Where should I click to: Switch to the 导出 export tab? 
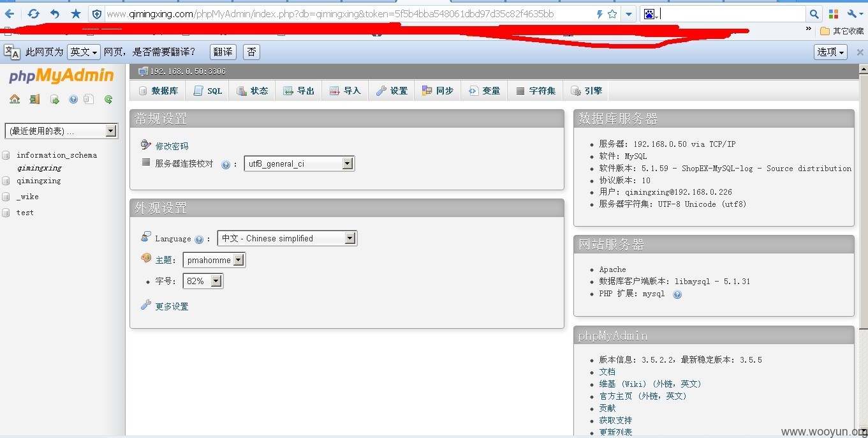pos(298,91)
